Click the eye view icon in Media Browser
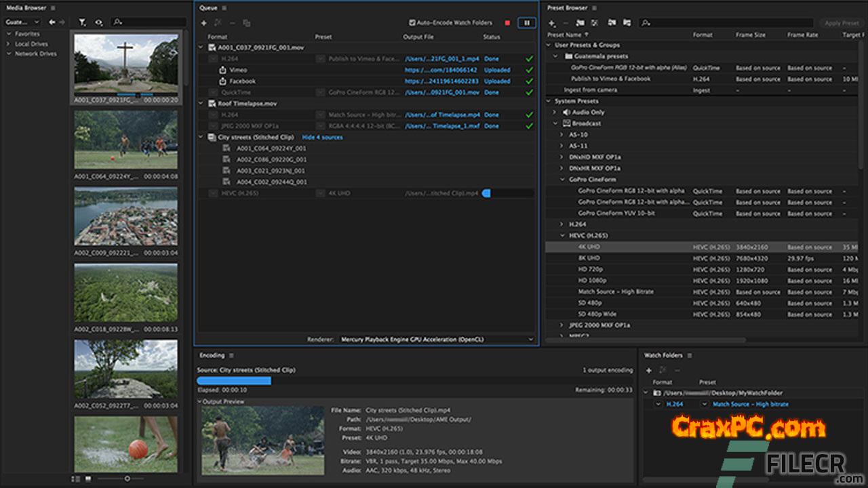The image size is (868, 488). 100,22
